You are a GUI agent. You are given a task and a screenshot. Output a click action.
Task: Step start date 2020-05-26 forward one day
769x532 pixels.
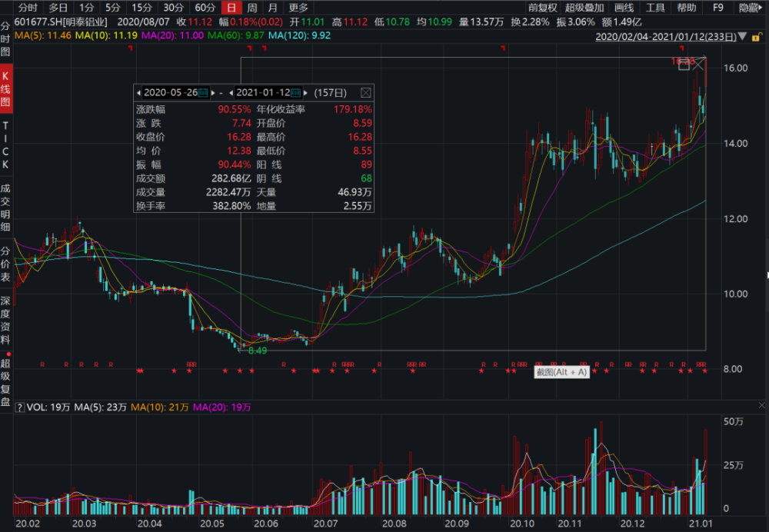pyautogui.click(x=213, y=93)
